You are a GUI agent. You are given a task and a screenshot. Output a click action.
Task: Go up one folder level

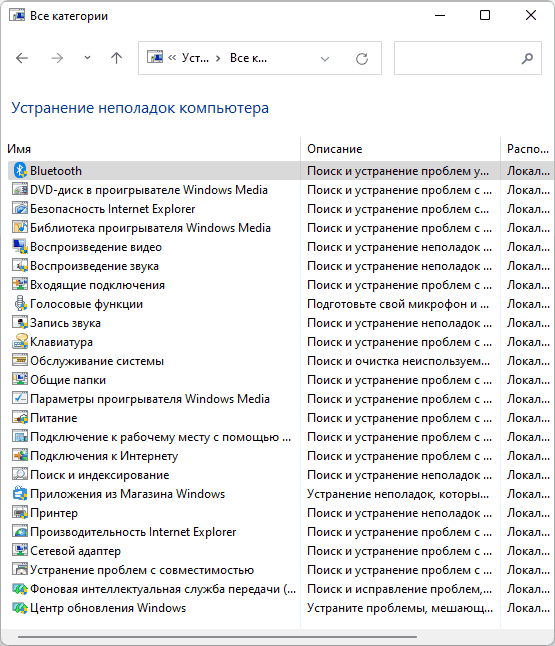[117, 58]
